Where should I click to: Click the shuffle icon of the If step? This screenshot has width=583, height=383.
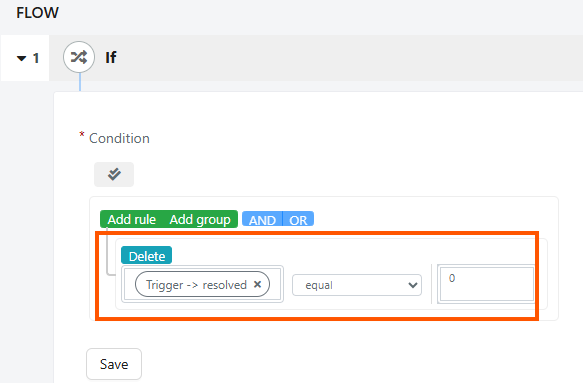point(79,57)
